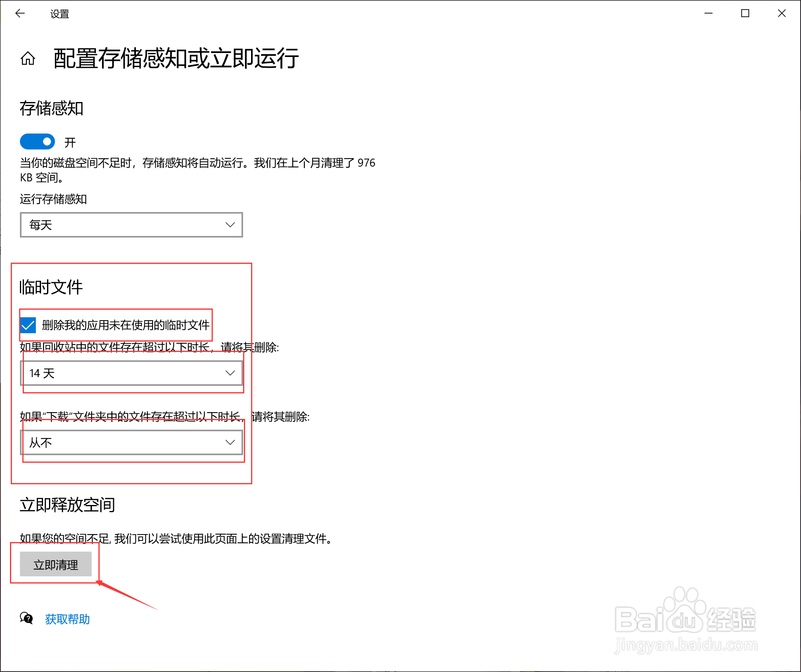Go to Settings home via the house icon
Image resolution: width=801 pixels, height=672 pixels.
click(x=28, y=59)
